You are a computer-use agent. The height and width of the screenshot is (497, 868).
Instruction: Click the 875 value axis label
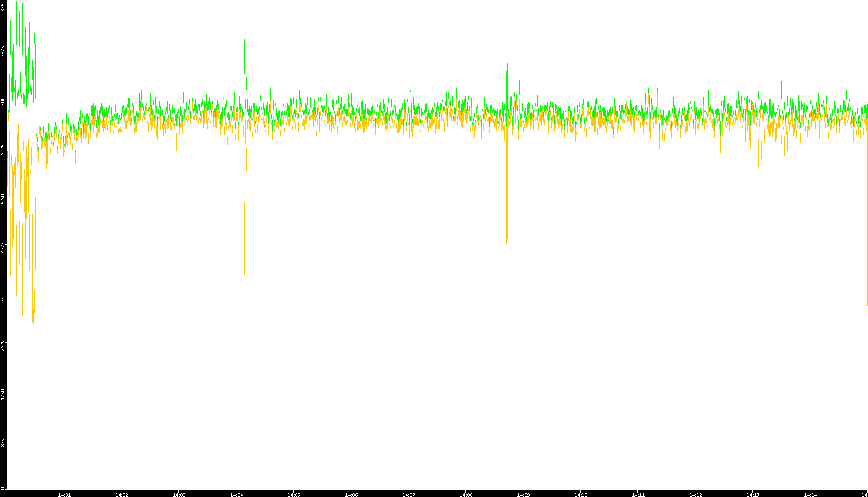pos(3,442)
